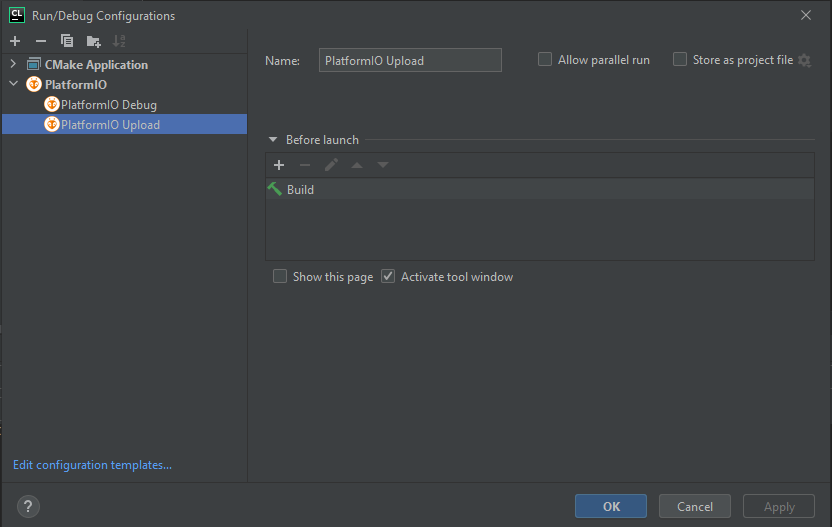832x527 pixels.
Task: Open the help question mark
Action: [x=28, y=506]
